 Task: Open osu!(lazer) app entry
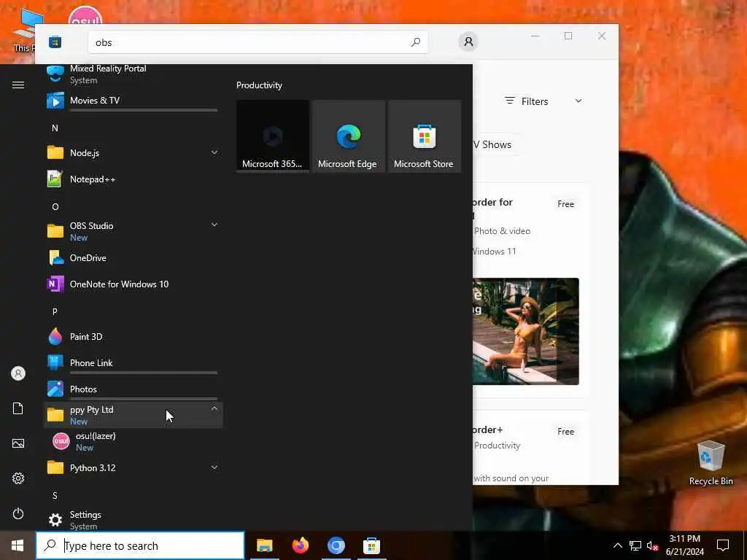(x=133, y=441)
